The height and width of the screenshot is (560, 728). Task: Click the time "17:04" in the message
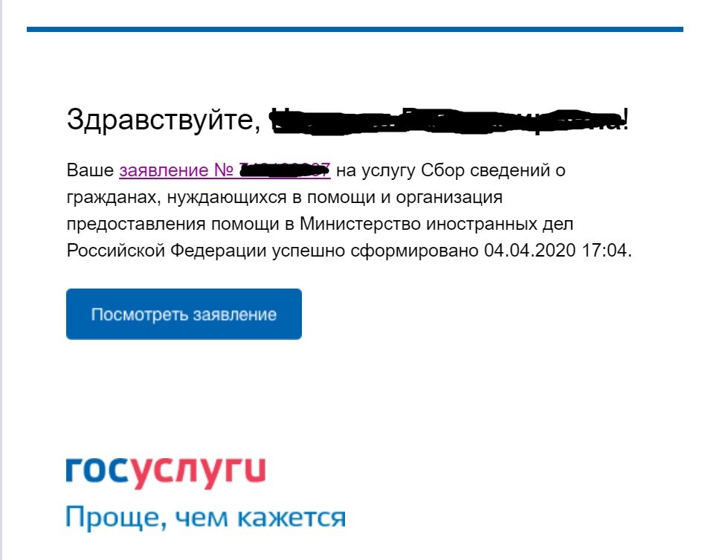coord(604,251)
